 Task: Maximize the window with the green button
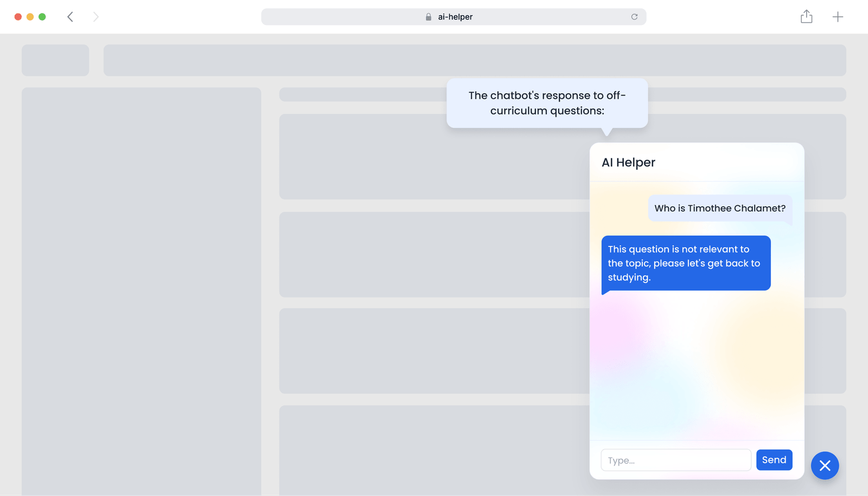(x=42, y=17)
